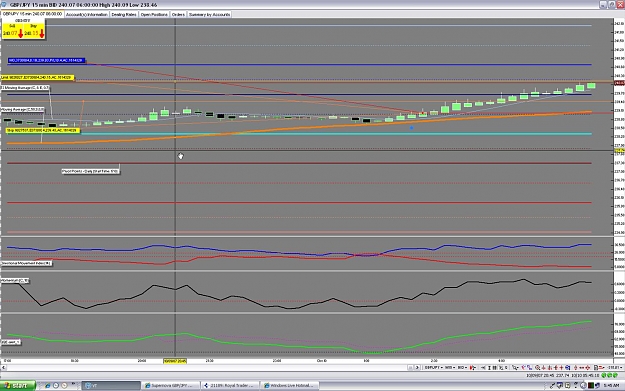Click the system tray clock showing 5:45 AM

coord(611,385)
